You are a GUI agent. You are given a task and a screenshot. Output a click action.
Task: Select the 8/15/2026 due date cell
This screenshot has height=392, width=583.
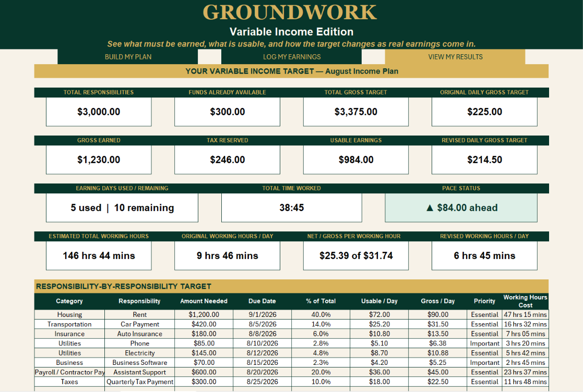coord(262,363)
